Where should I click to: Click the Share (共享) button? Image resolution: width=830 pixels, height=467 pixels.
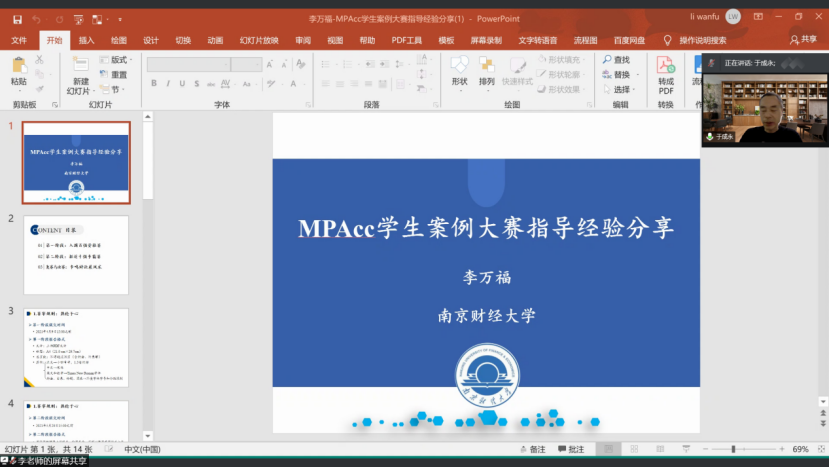pos(803,40)
